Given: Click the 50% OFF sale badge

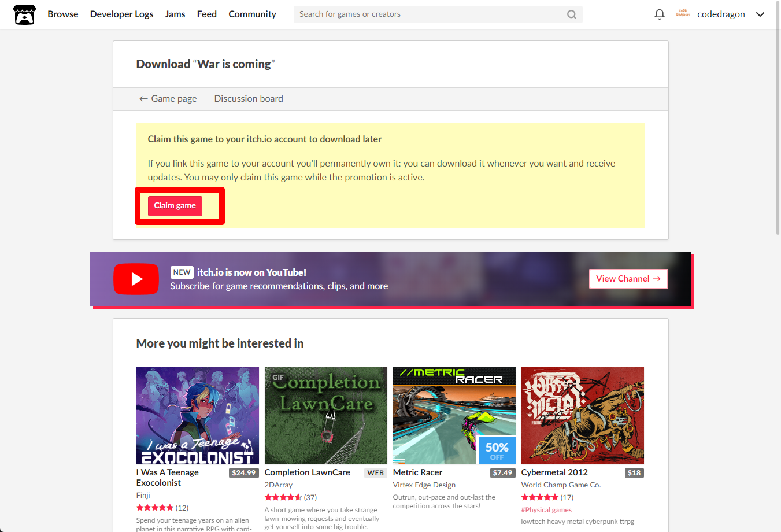Looking at the screenshot, I should click(497, 450).
